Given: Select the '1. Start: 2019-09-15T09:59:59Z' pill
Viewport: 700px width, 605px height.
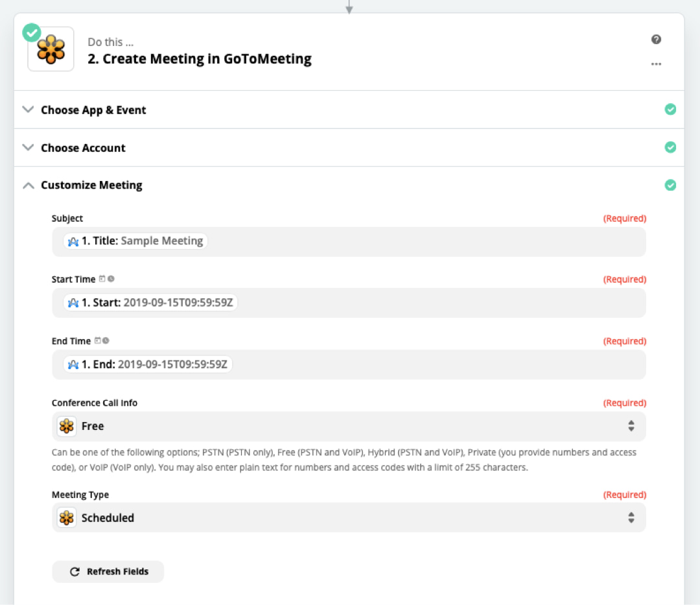Looking at the screenshot, I should pos(150,303).
